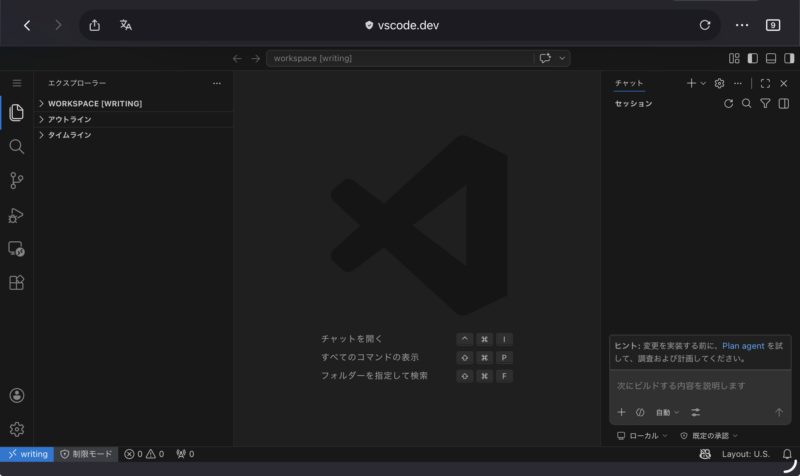Select the チャット tab
800x476 pixels.
pos(629,83)
